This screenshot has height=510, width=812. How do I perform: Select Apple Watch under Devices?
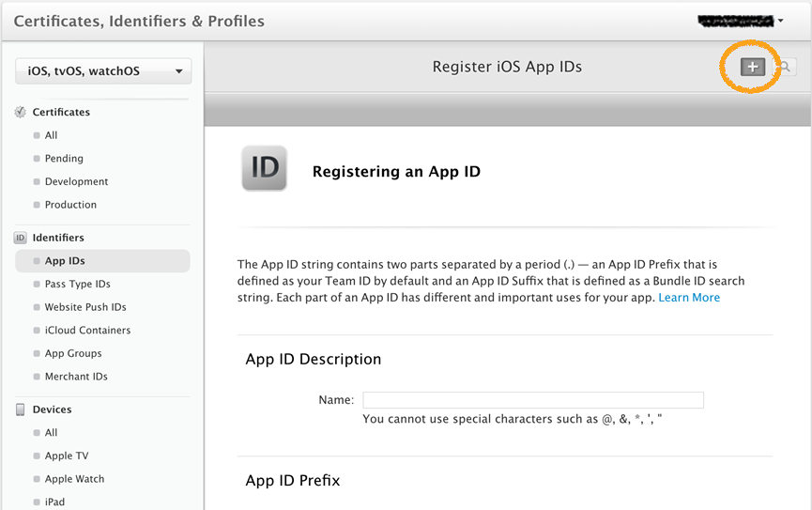[x=76, y=479]
